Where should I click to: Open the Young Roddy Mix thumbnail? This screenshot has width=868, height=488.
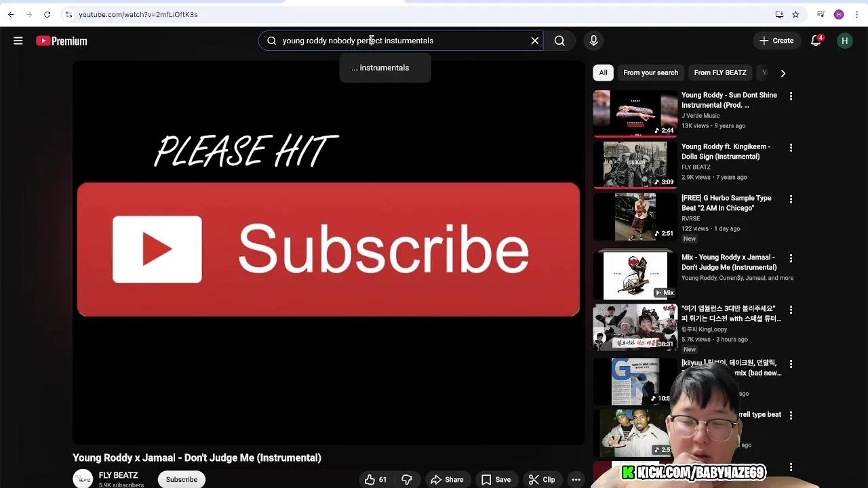coord(635,276)
